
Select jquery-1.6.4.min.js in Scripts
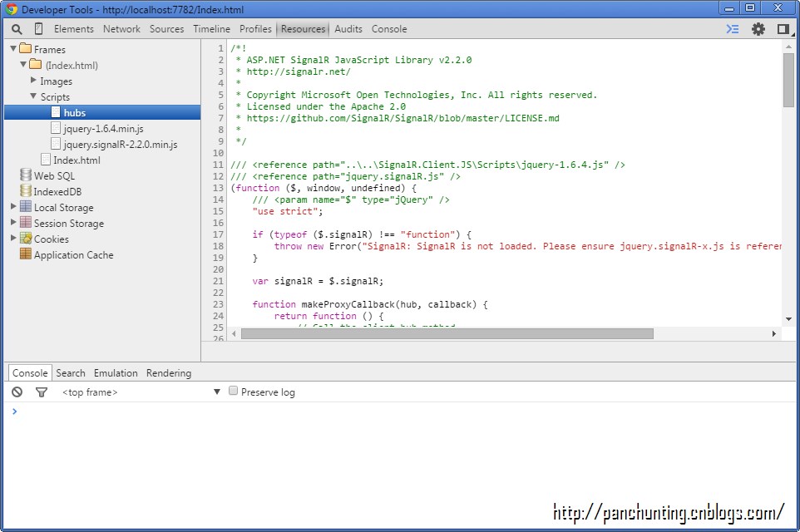(104, 129)
